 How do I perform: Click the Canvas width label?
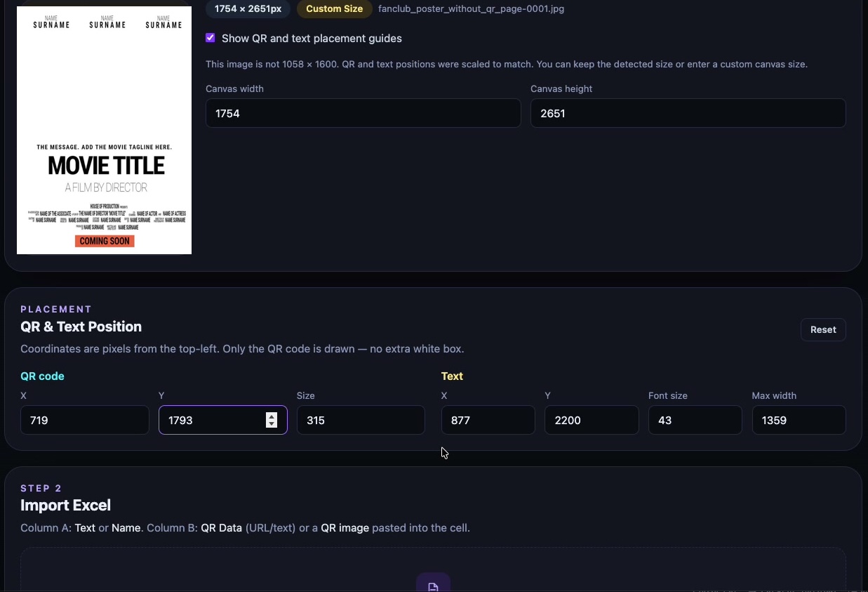click(234, 88)
